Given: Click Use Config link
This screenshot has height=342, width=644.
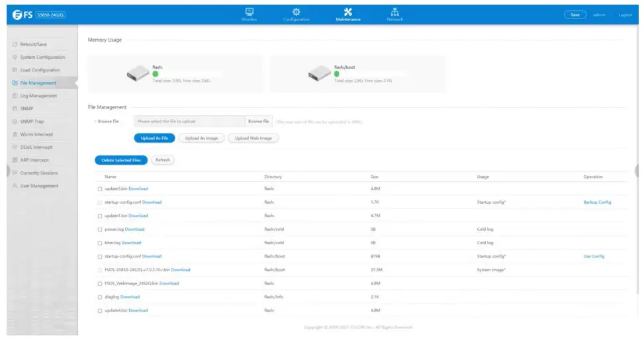Looking at the screenshot, I should pyautogui.click(x=594, y=256).
